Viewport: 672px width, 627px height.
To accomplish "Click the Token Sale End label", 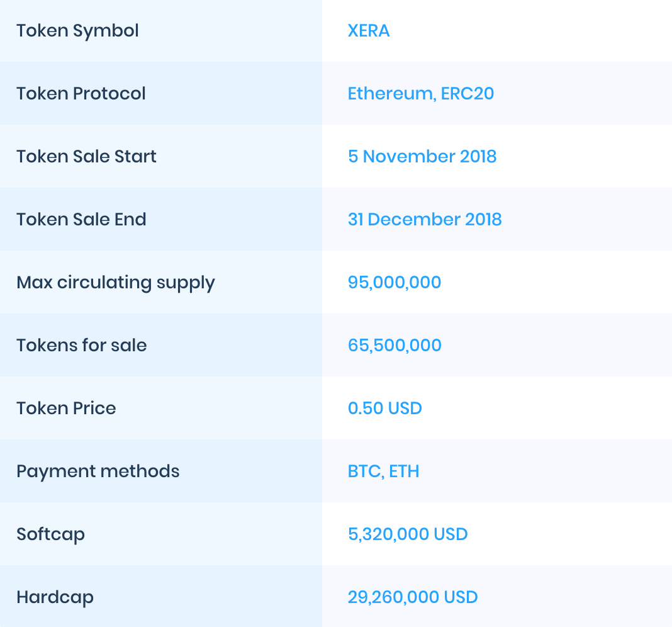I will point(81,220).
